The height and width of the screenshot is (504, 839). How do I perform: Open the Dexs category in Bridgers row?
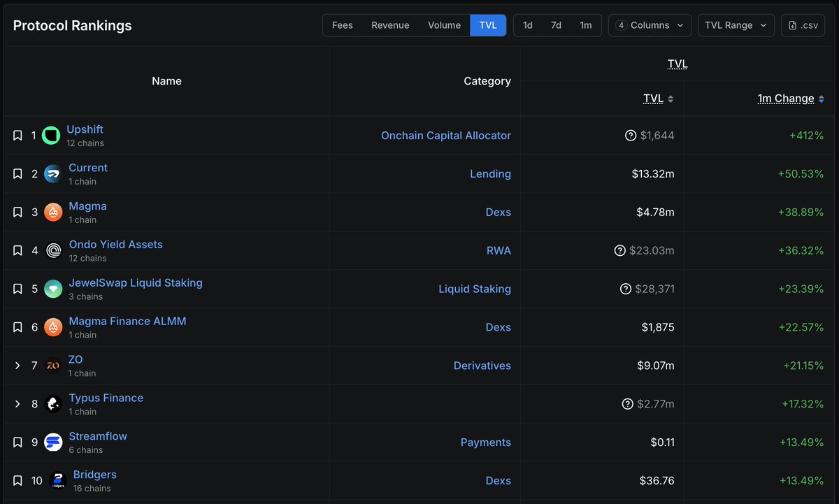pos(499,481)
